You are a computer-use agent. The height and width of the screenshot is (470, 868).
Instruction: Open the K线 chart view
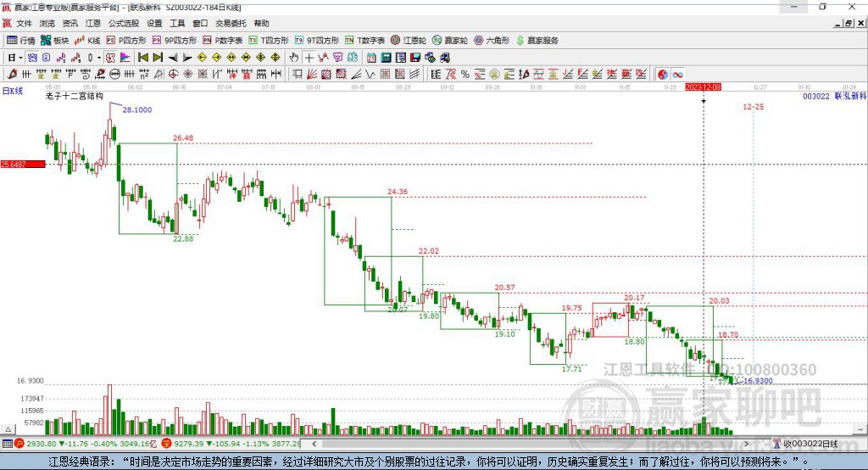(x=87, y=41)
